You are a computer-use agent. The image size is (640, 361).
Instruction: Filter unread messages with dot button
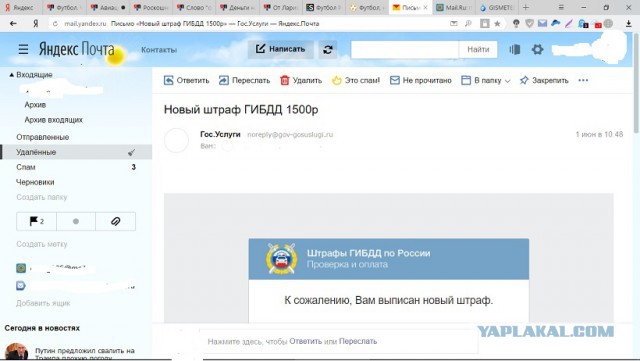tap(76, 221)
